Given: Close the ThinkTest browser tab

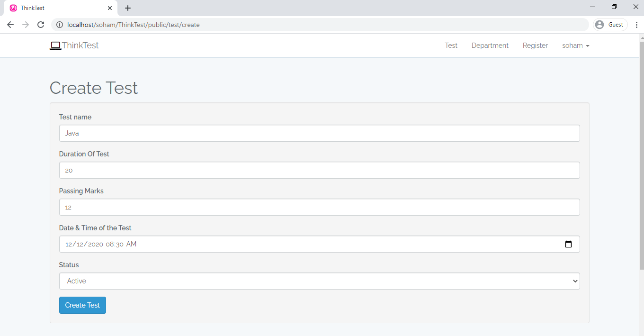Looking at the screenshot, I should [109, 8].
